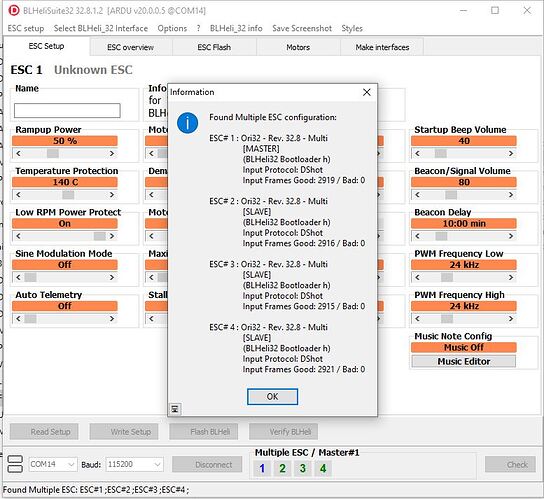The image size is (544, 499).
Task: Click Low RPM Power Protect left arrow
Action: [x=18, y=236]
